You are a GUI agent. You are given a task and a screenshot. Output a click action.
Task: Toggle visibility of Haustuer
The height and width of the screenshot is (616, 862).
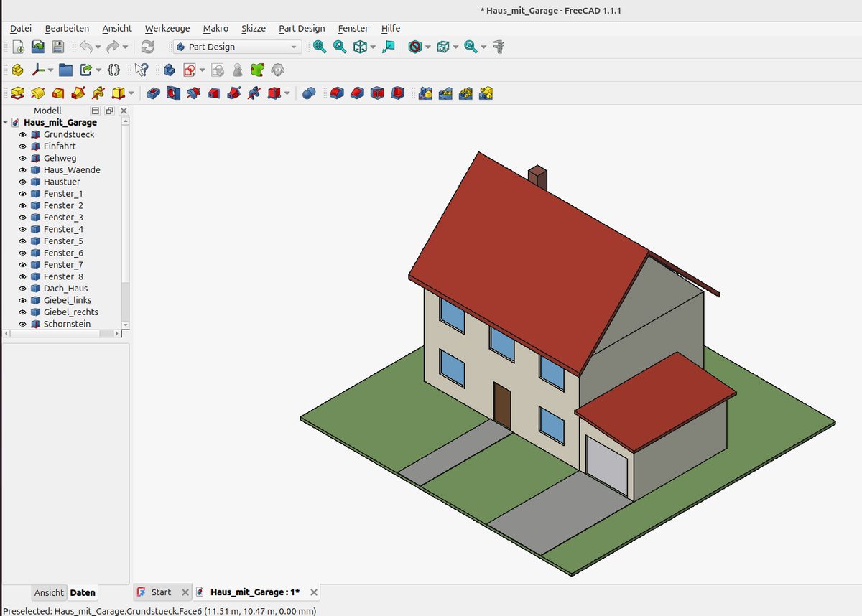click(22, 182)
